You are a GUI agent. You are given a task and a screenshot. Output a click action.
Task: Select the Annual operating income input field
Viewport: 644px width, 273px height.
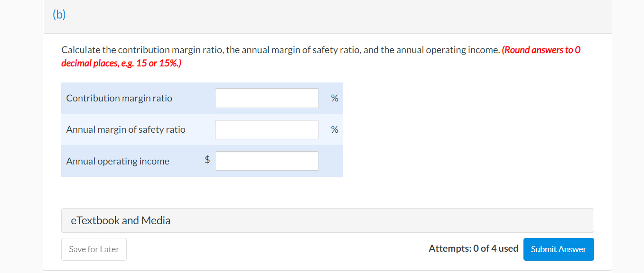pyautogui.click(x=266, y=161)
